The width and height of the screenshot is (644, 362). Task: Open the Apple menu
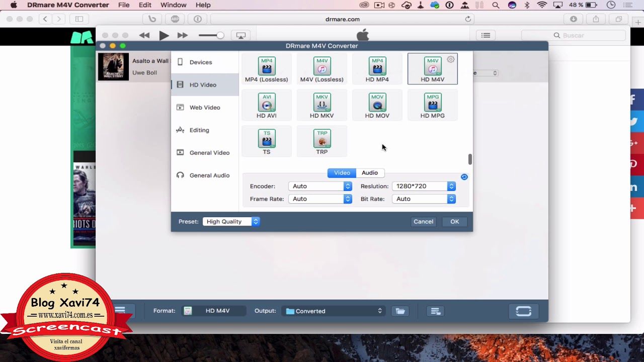pos(14,5)
